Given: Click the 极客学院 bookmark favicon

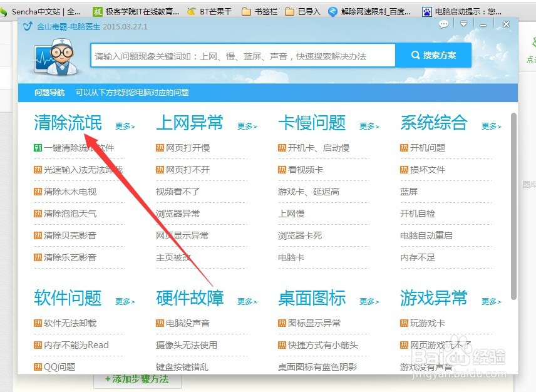Looking at the screenshot, I should pyautogui.click(x=97, y=11).
